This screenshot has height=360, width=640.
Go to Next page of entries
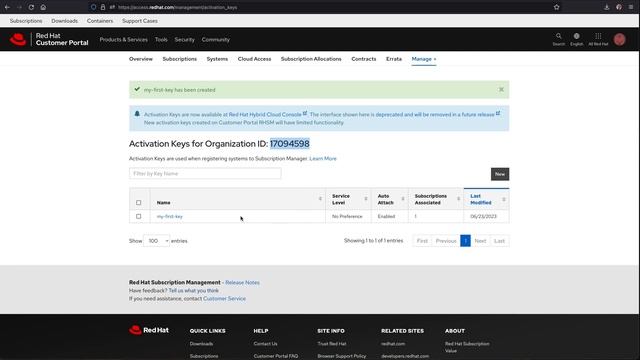pos(480,241)
